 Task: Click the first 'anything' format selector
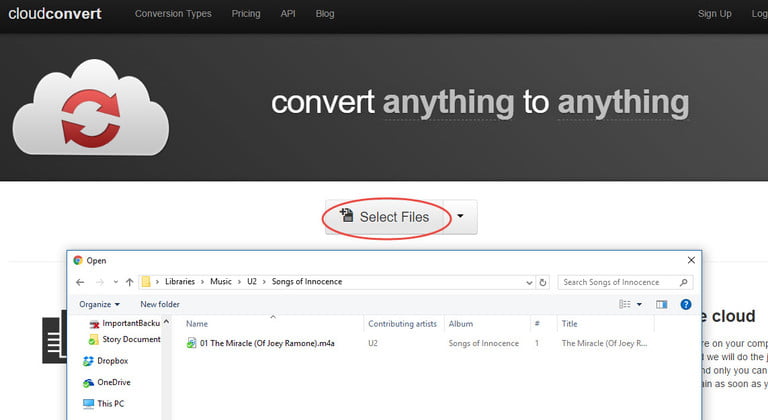pos(448,103)
